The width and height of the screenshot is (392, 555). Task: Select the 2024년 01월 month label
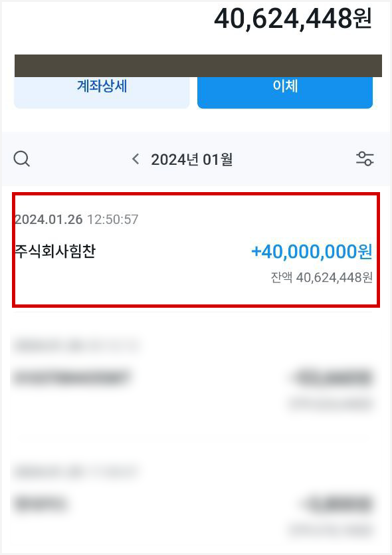pyautogui.click(x=192, y=160)
